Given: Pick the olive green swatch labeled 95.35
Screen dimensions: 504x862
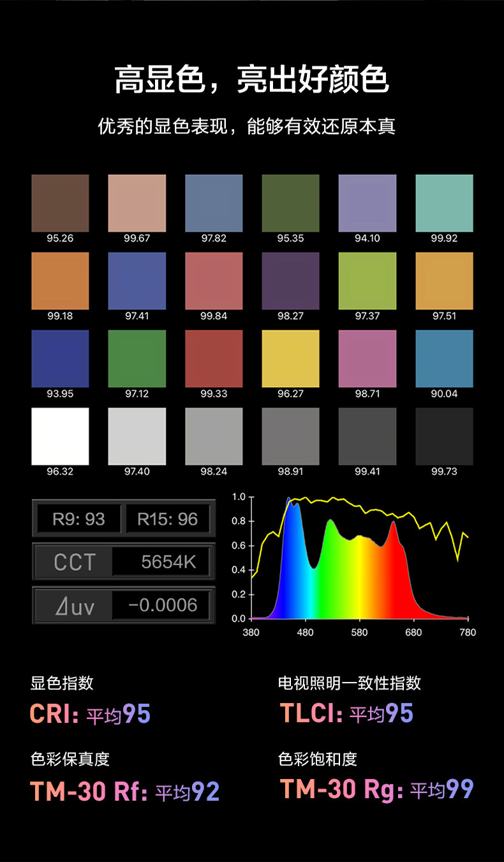Looking at the screenshot, I should click(290, 203).
